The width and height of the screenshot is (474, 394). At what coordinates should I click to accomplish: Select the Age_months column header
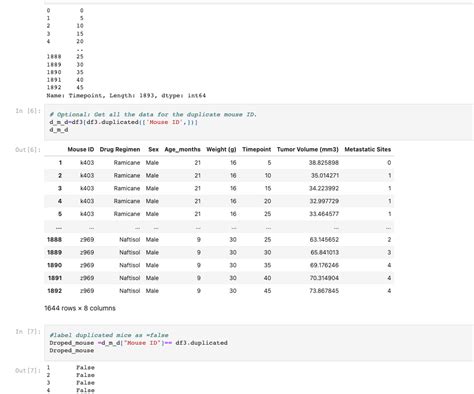click(x=182, y=149)
